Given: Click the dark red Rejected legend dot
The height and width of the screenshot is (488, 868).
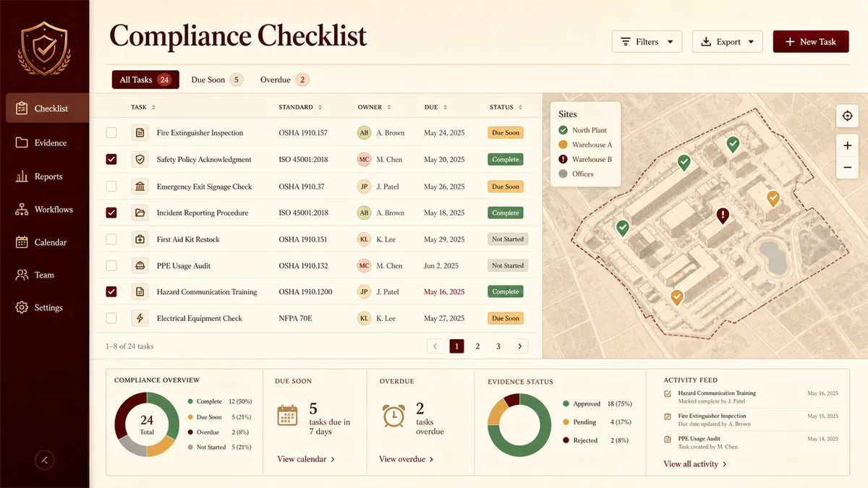Looking at the screenshot, I should [566, 440].
